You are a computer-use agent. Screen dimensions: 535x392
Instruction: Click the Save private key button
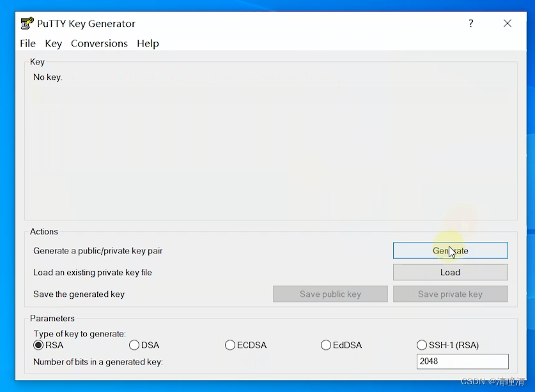[x=451, y=294]
